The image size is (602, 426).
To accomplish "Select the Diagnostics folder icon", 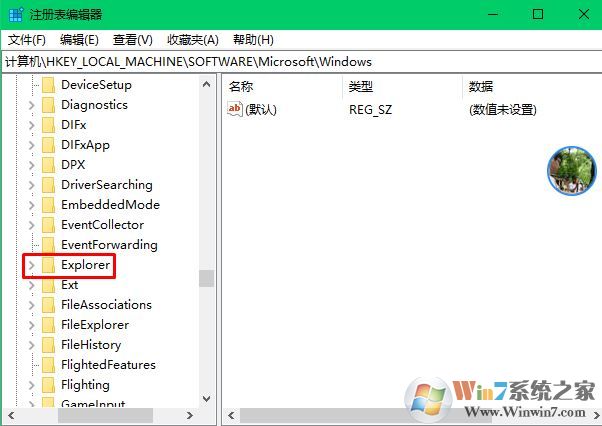I will pyautogui.click(x=48, y=105).
